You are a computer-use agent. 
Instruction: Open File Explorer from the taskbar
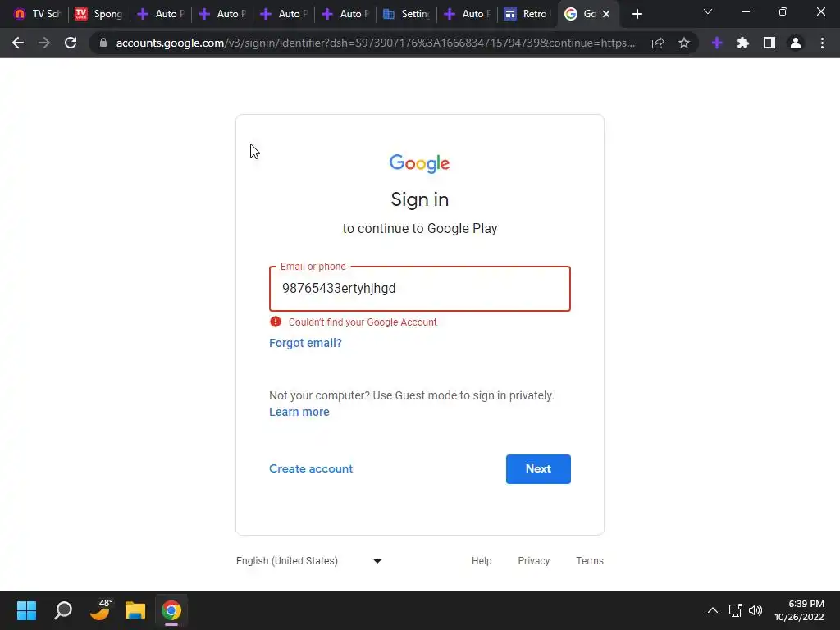(x=135, y=610)
